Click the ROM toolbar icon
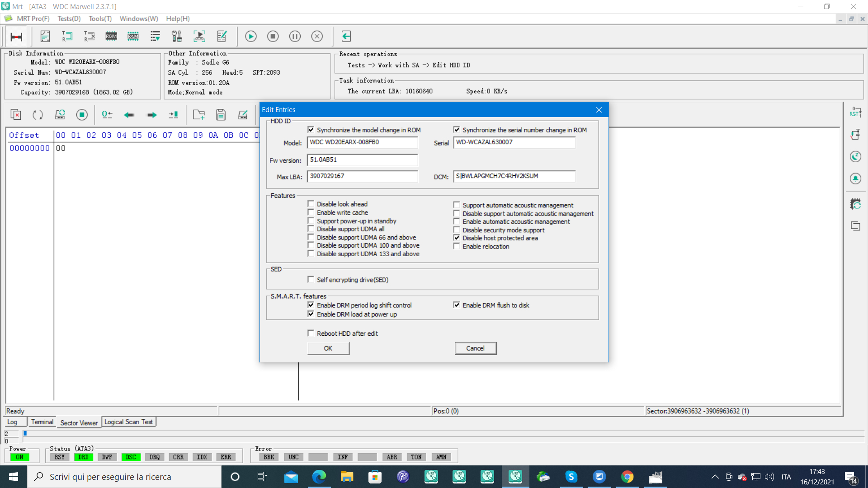The width and height of the screenshot is (868, 488). [111, 37]
